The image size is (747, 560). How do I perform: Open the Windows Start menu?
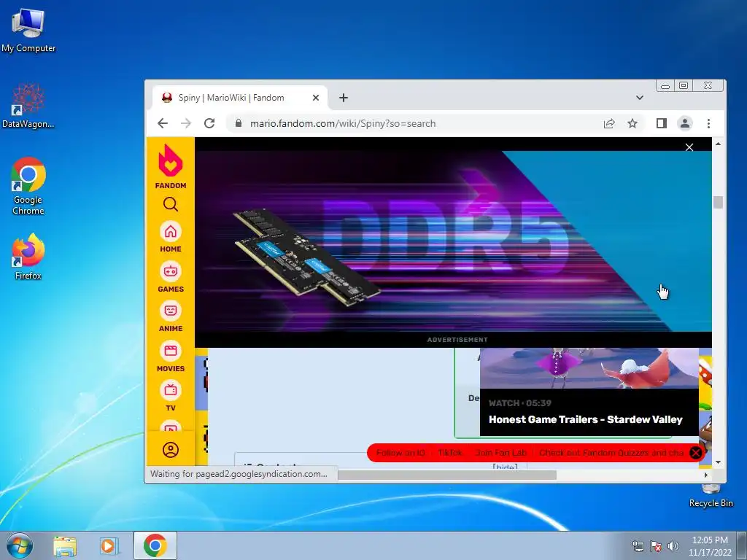coord(18,545)
